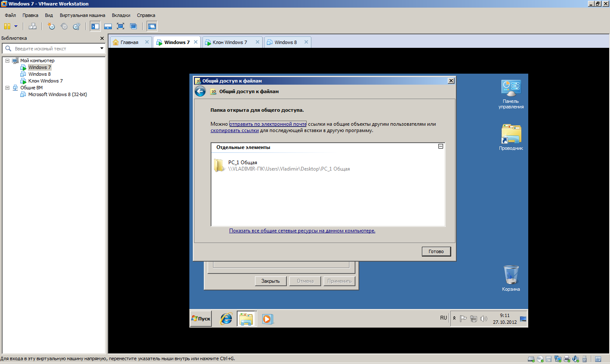Collapse the Мой компьютер tree node
The image size is (610, 364).
(7, 61)
